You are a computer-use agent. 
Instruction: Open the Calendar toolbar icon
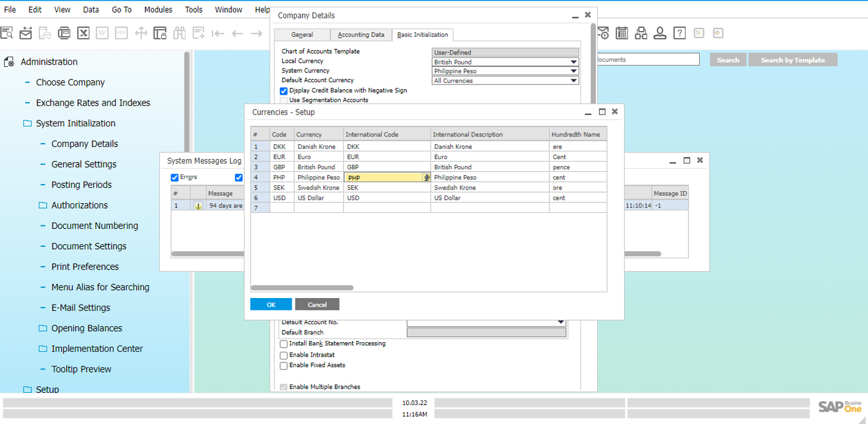[x=622, y=33]
